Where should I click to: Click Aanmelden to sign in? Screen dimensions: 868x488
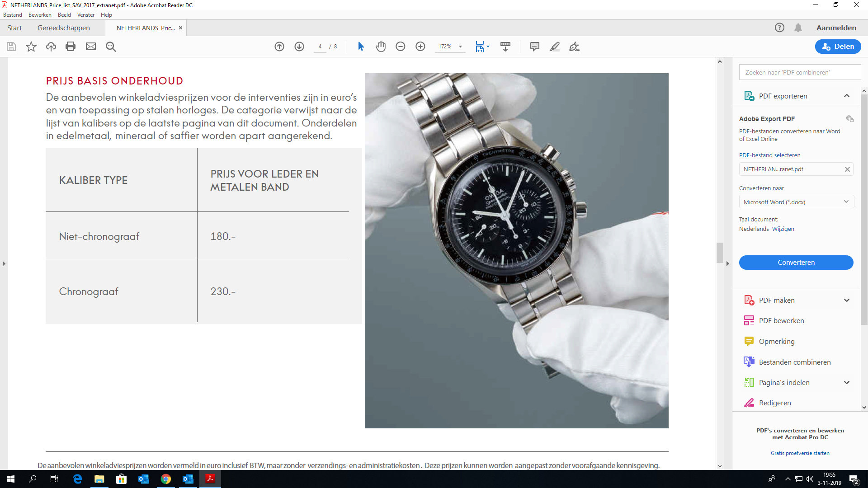pyautogui.click(x=836, y=28)
